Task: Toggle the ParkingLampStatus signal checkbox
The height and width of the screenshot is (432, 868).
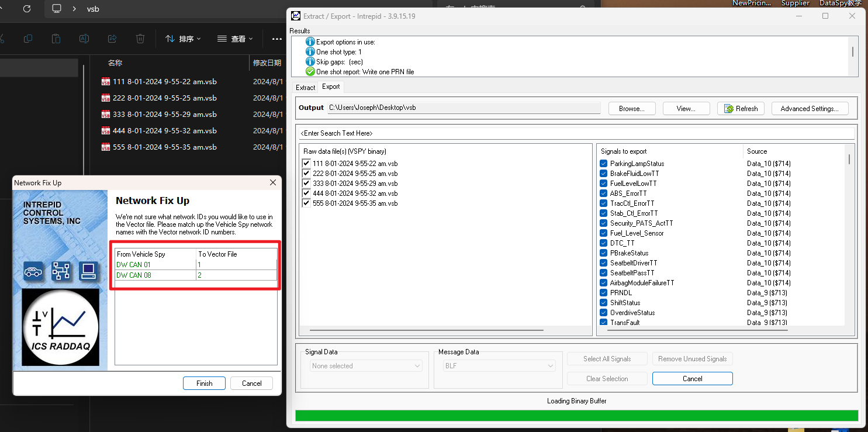Action: tap(604, 164)
